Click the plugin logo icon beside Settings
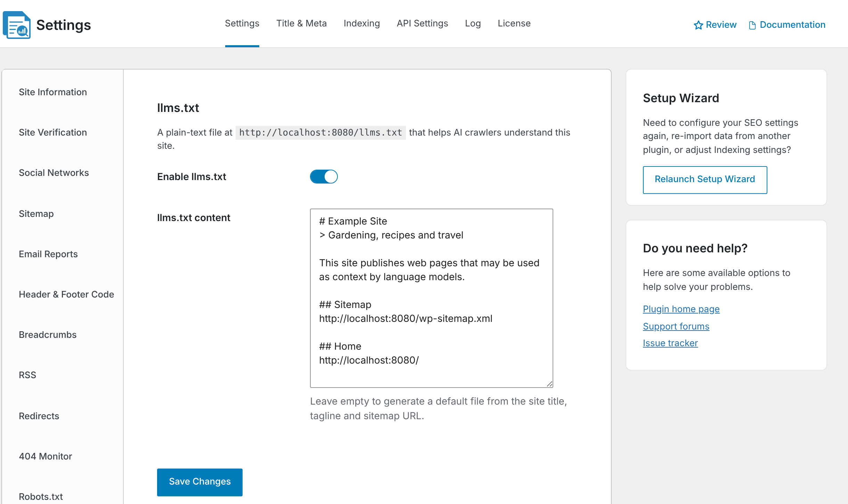The image size is (848, 504). (x=17, y=25)
